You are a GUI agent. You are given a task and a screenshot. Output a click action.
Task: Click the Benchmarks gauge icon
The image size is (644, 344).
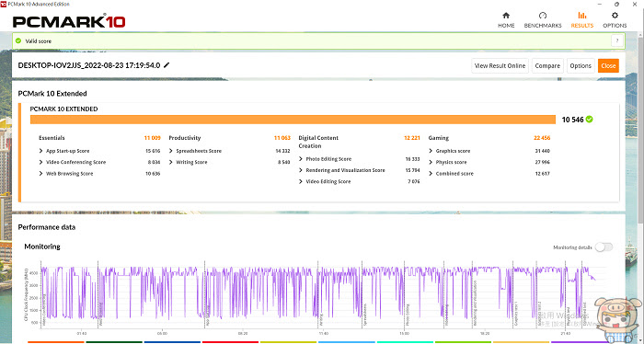tap(543, 16)
